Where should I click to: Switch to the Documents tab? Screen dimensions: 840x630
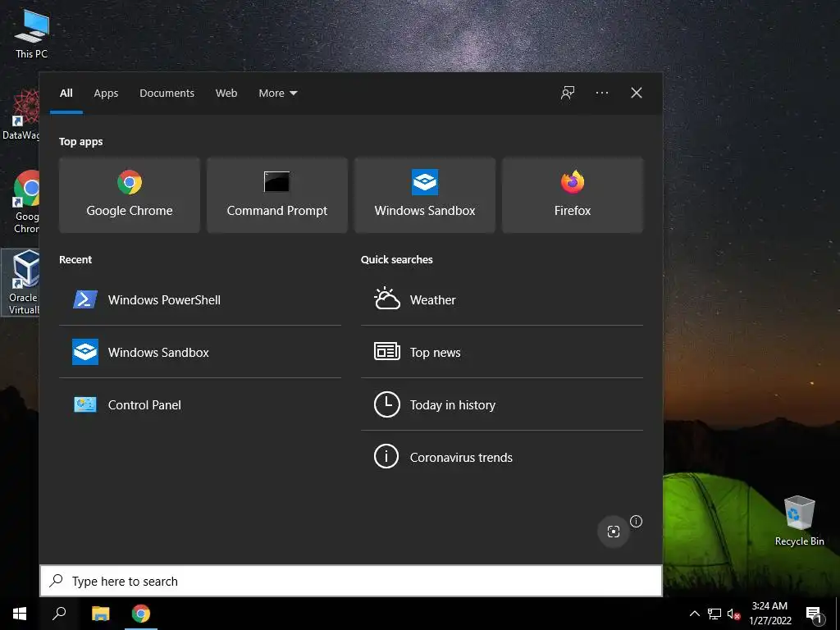(x=167, y=93)
